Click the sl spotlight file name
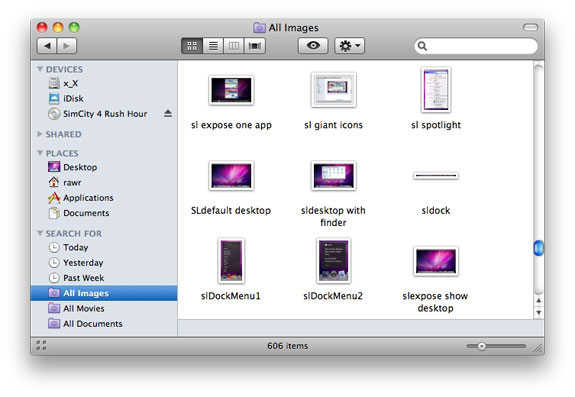This screenshot has height=397, width=575. (x=436, y=125)
